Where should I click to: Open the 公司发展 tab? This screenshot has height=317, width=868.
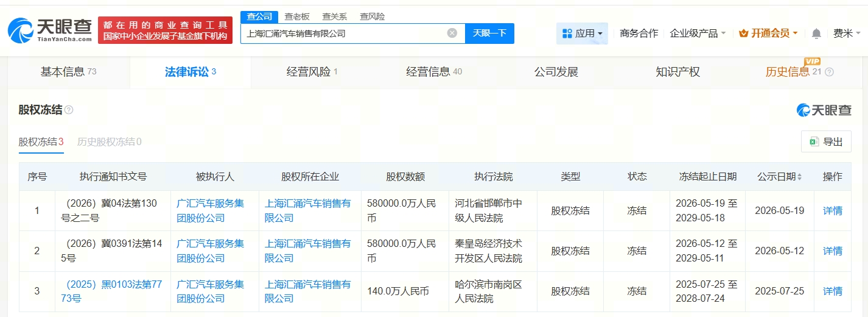(556, 72)
